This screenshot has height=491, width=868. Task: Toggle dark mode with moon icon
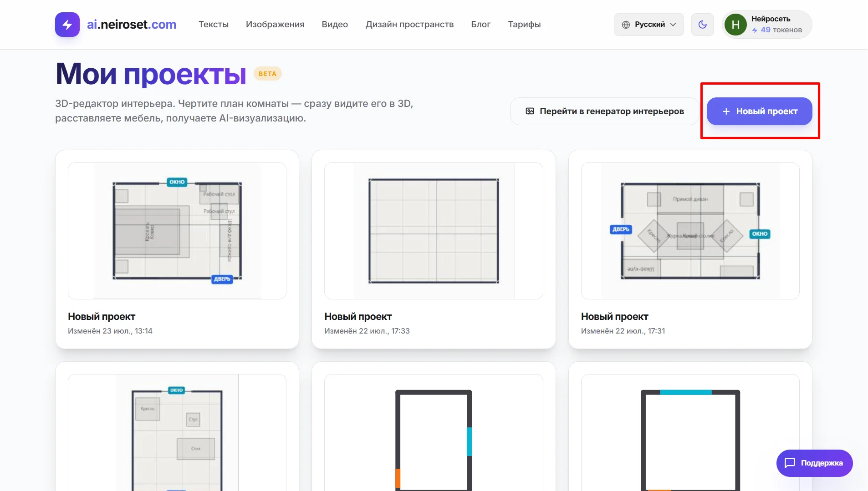coord(703,25)
